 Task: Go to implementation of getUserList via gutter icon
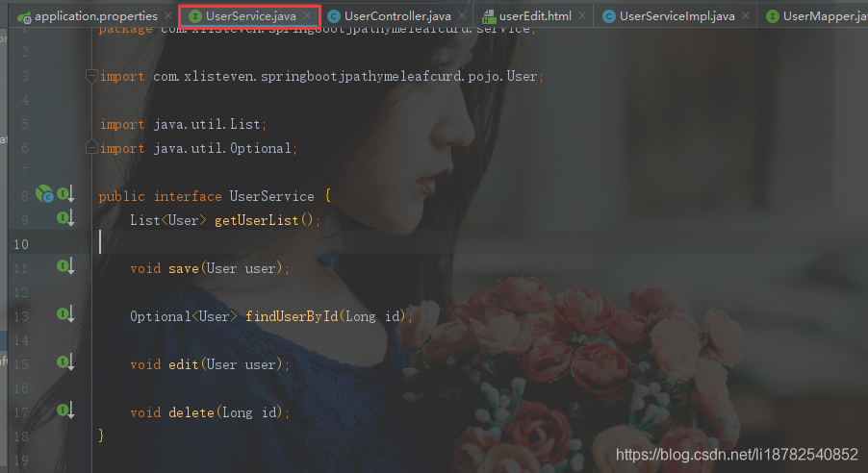65,218
